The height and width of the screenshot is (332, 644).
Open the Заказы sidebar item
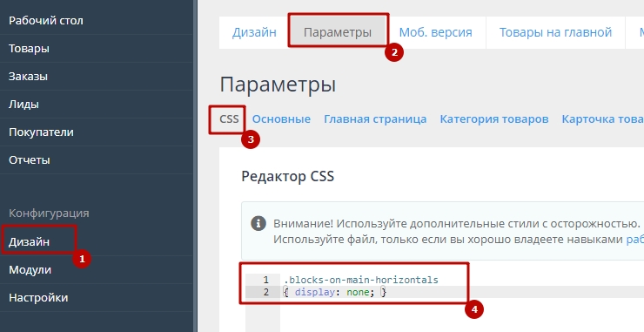(x=28, y=77)
